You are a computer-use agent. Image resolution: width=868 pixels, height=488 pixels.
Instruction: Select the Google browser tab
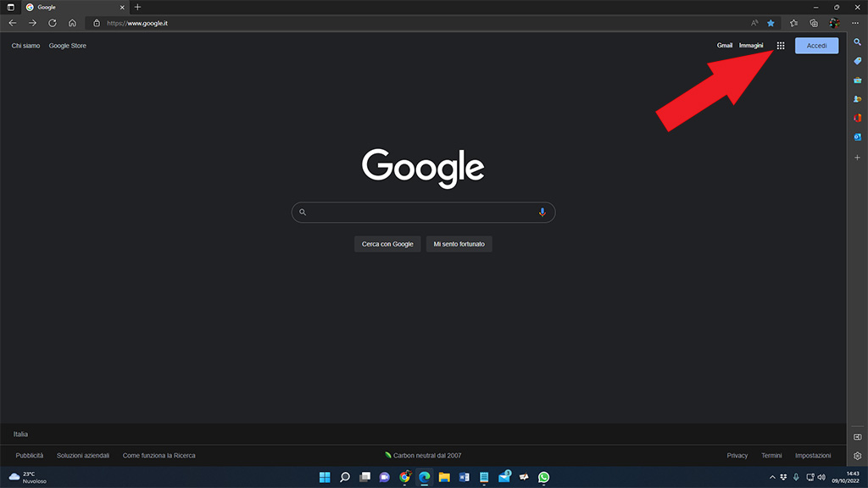75,7
